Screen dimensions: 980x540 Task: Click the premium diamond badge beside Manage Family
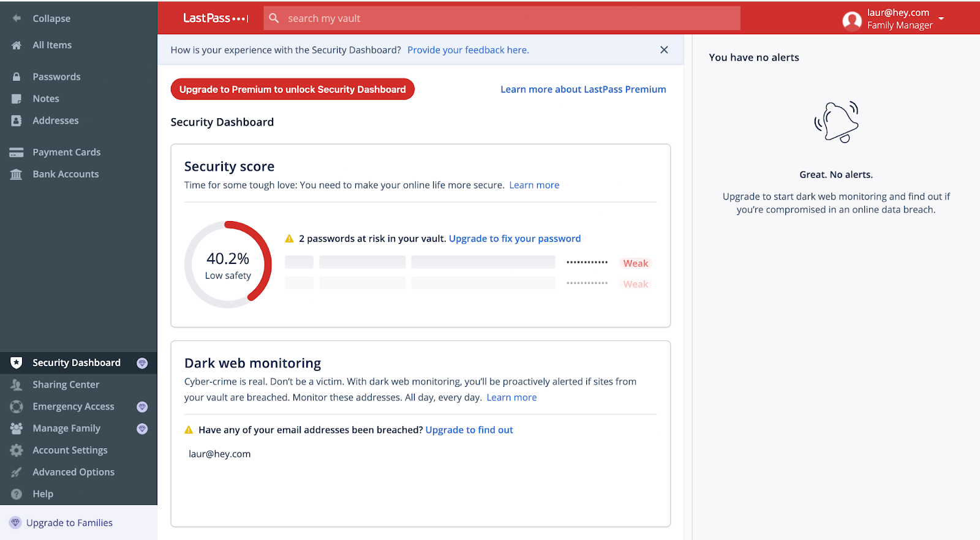click(x=142, y=429)
